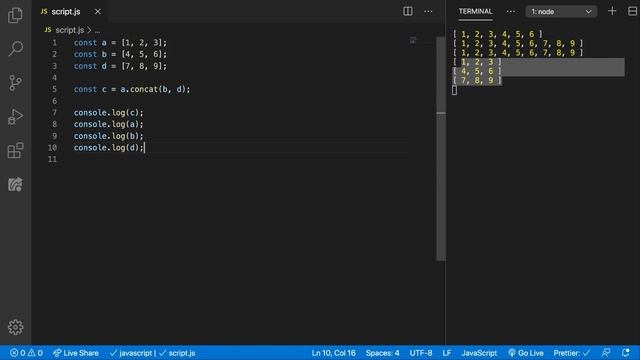Start Live Share from status bar

pyautogui.click(x=76, y=353)
